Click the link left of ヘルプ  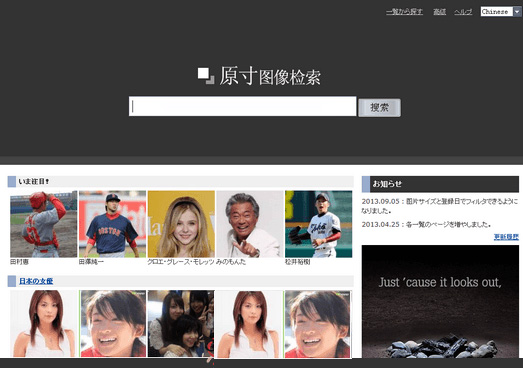pos(439,12)
